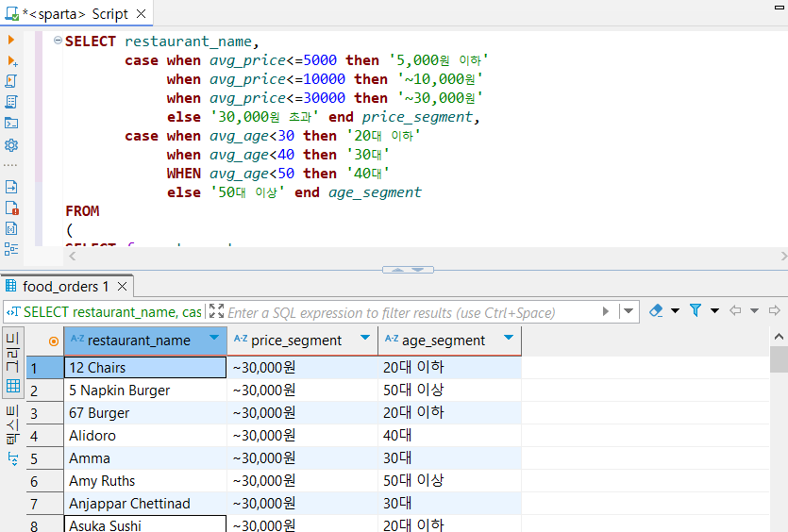
Task: Select the sparta Script editor tab
Action: (x=75, y=13)
